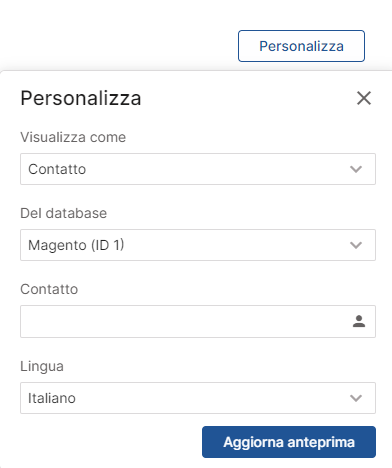This screenshot has height=468, width=392.
Task: Select the Magento (ID 1) value text
Action: pos(76,245)
